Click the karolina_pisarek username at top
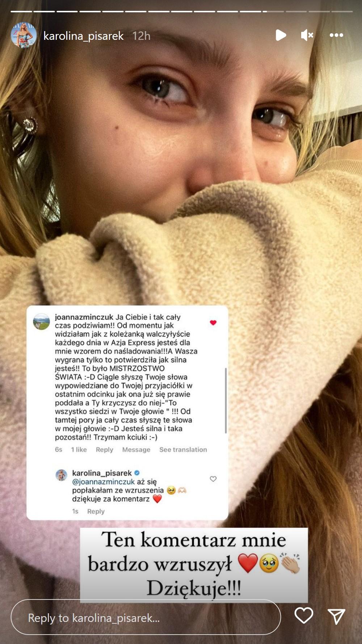362x644 pixels. tap(84, 36)
